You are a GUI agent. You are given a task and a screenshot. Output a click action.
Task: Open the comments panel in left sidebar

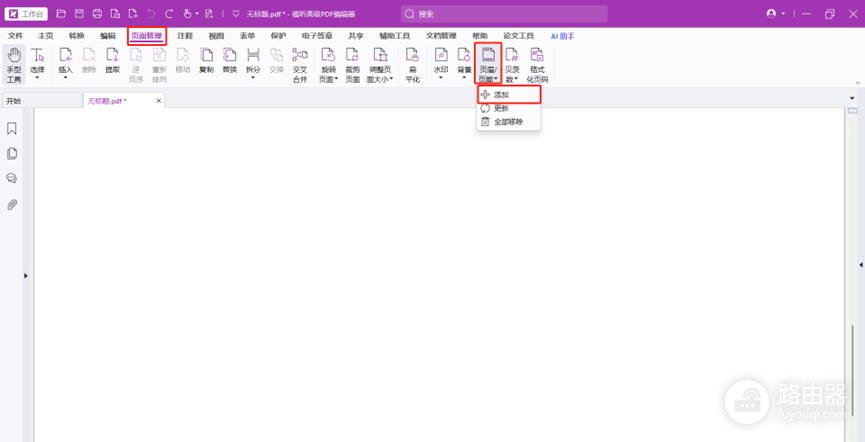click(x=12, y=178)
